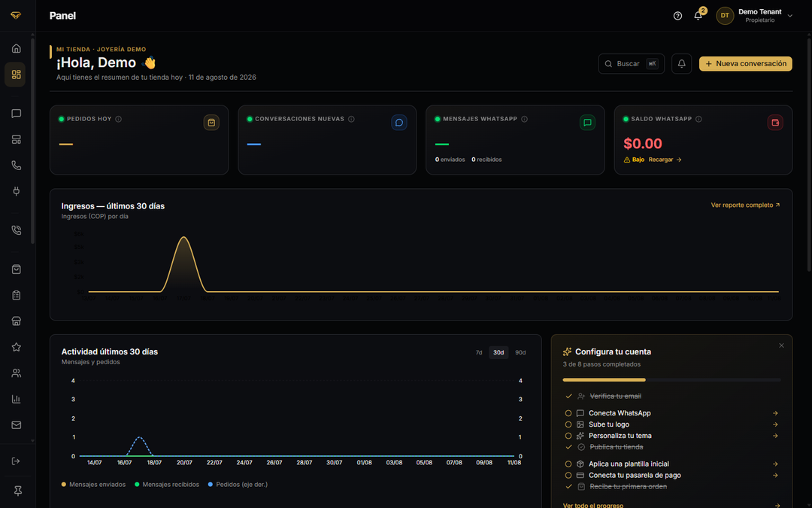812x508 pixels.
Task: Open Ver reporte completo link
Action: pos(745,205)
